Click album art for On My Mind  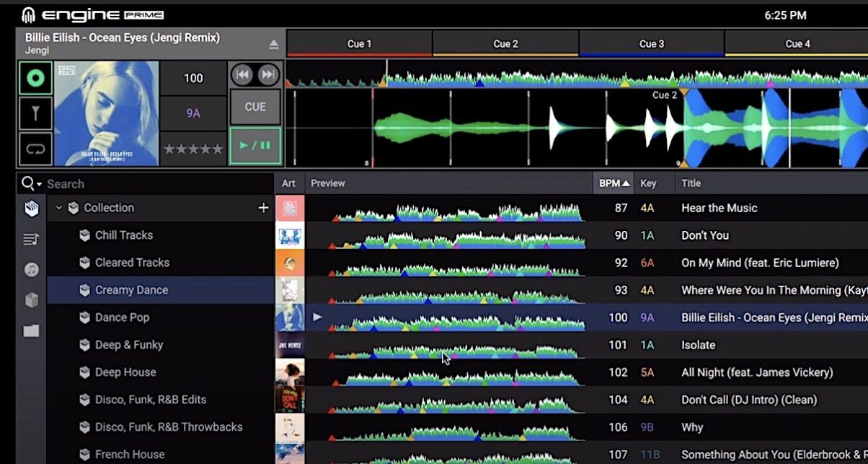click(x=290, y=263)
